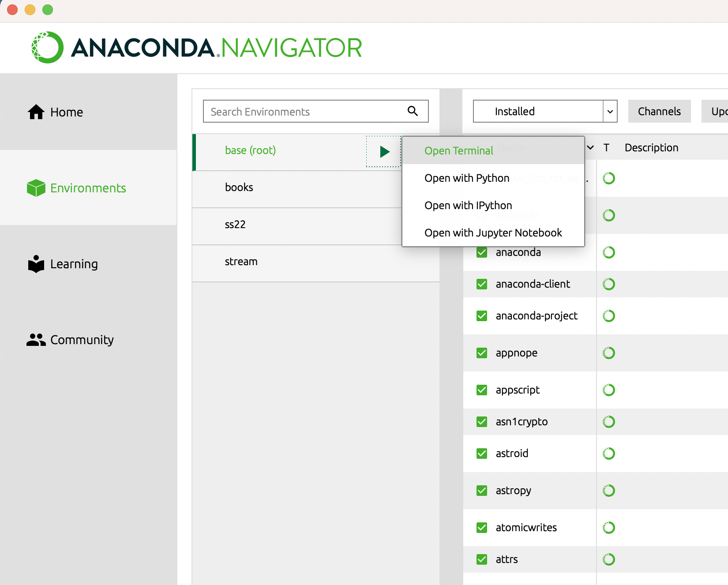This screenshot has height=585, width=728.
Task: Toggle the attrs package checkbox
Action: [482, 559]
